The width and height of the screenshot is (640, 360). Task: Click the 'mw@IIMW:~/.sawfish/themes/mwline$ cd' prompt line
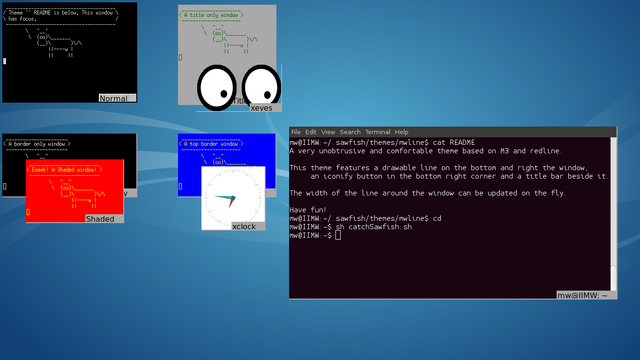click(x=365, y=218)
